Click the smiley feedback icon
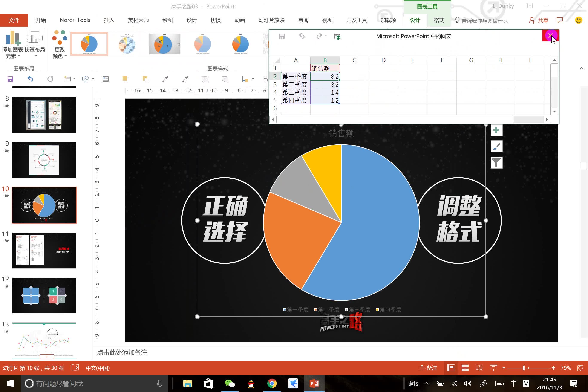 [x=579, y=20]
